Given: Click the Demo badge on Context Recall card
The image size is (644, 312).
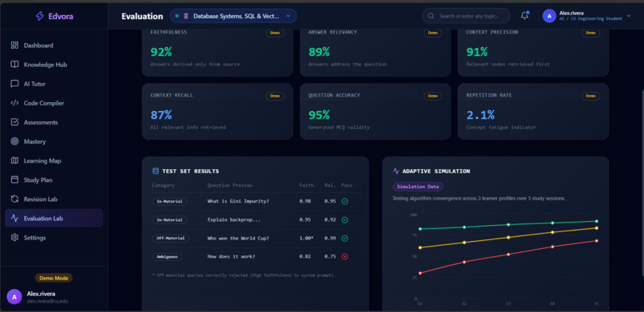Looking at the screenshot, I should tap(275, 96).
